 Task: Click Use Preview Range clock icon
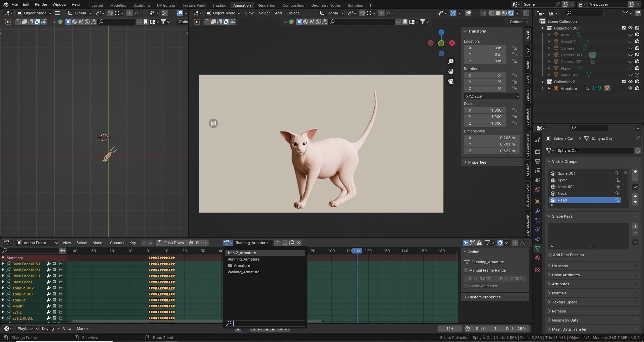coord(468,329)
